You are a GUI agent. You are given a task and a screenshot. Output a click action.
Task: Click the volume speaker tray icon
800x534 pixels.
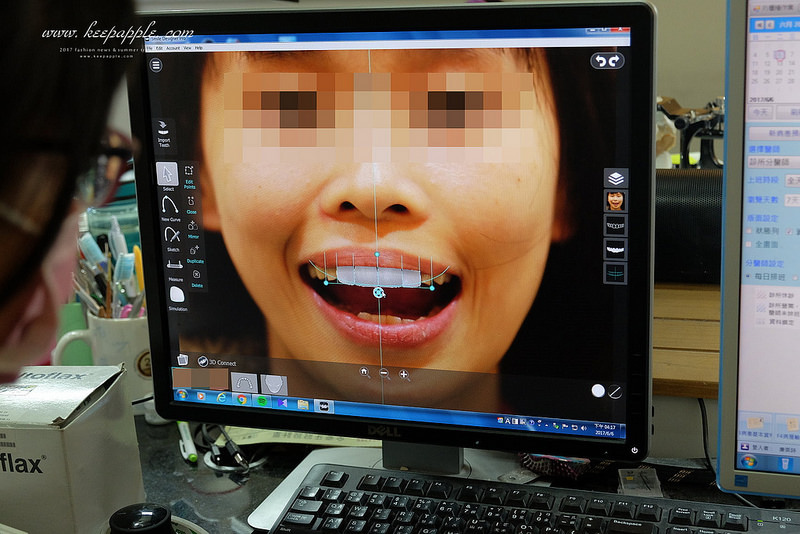click(x=583, y=427)
